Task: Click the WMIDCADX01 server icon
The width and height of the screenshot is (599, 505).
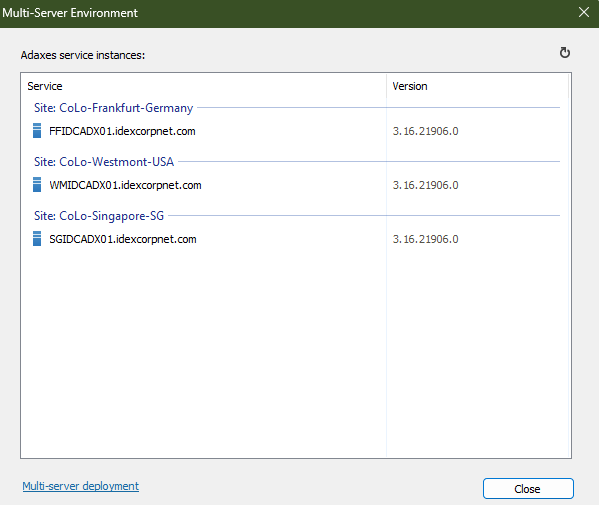Action: (37, 185)
